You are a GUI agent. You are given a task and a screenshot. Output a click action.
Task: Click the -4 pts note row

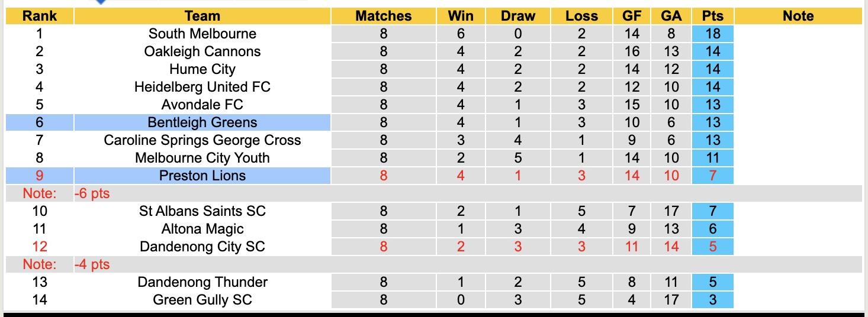[92, 264]
